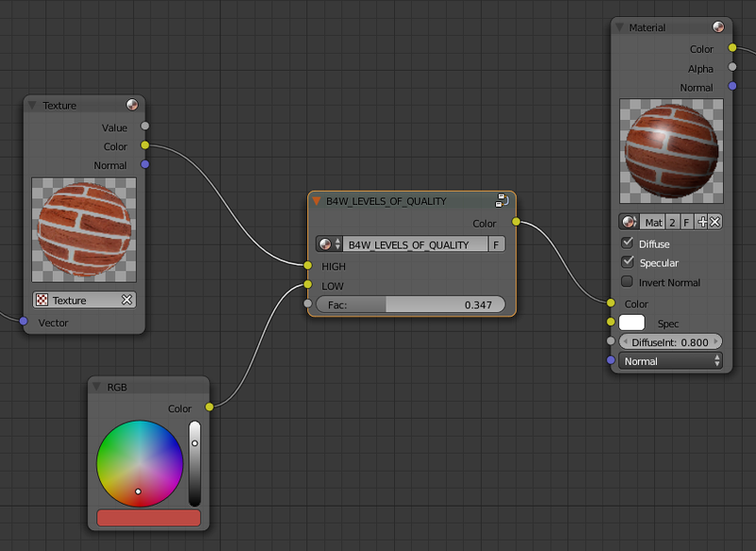Click the color wheel in RGB node
This screenshot has height=551, width=756.
(x=140, y=464)
